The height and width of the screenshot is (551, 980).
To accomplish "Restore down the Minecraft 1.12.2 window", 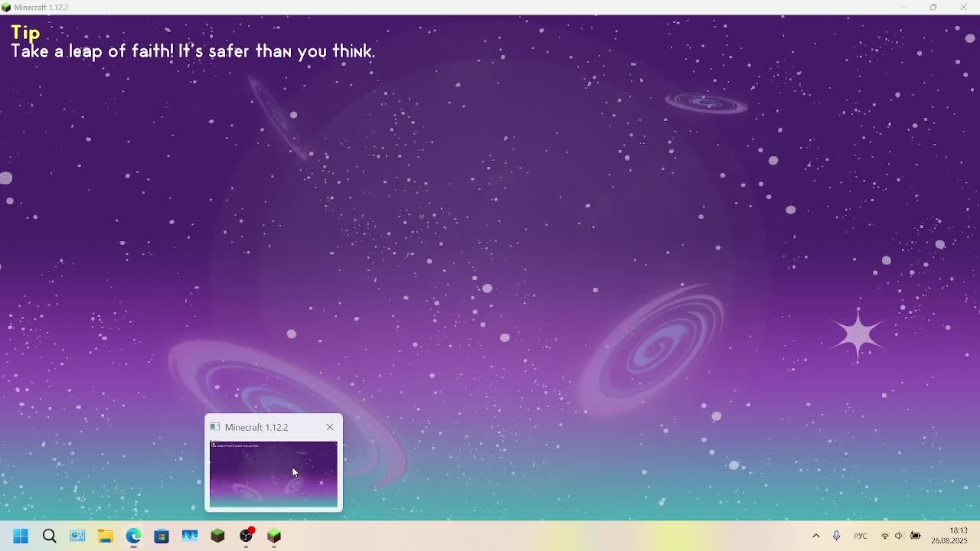I will click(x=933, y=7).
